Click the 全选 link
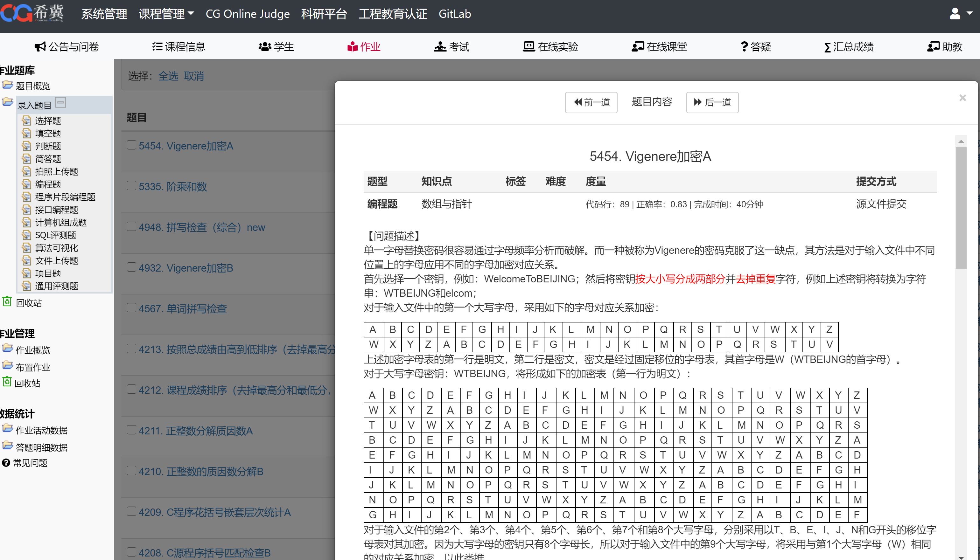 pyautogui.click(x=169, y=76)
